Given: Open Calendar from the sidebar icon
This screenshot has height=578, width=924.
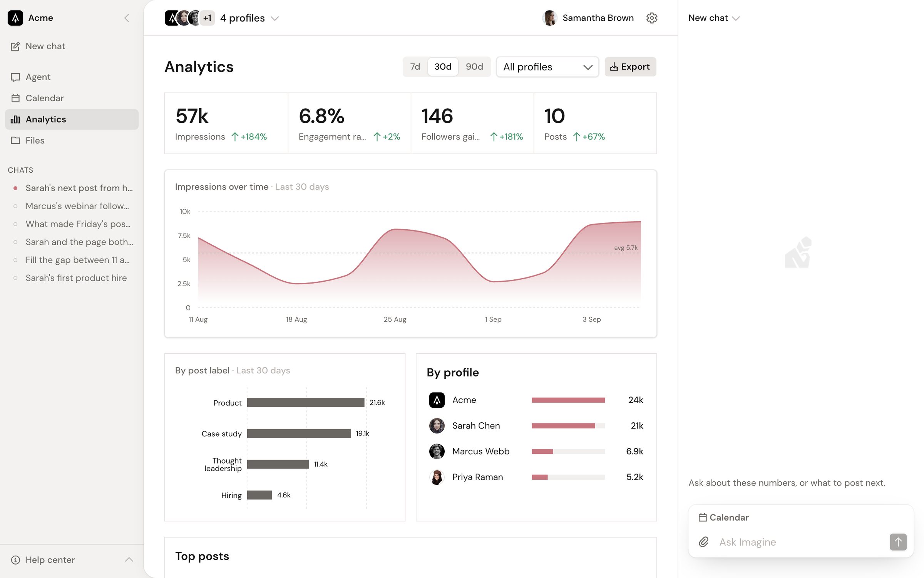Looking at the screenshot, I should pos(15,98).
